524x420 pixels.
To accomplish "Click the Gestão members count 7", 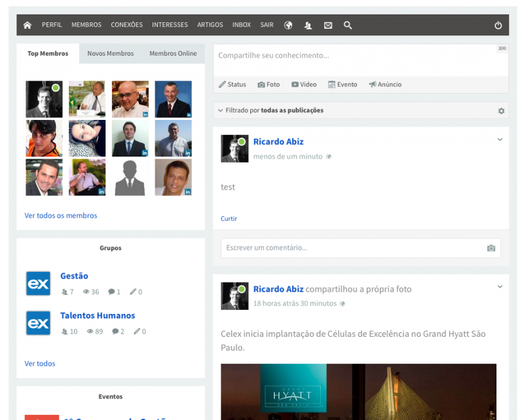I will point(67,292).
